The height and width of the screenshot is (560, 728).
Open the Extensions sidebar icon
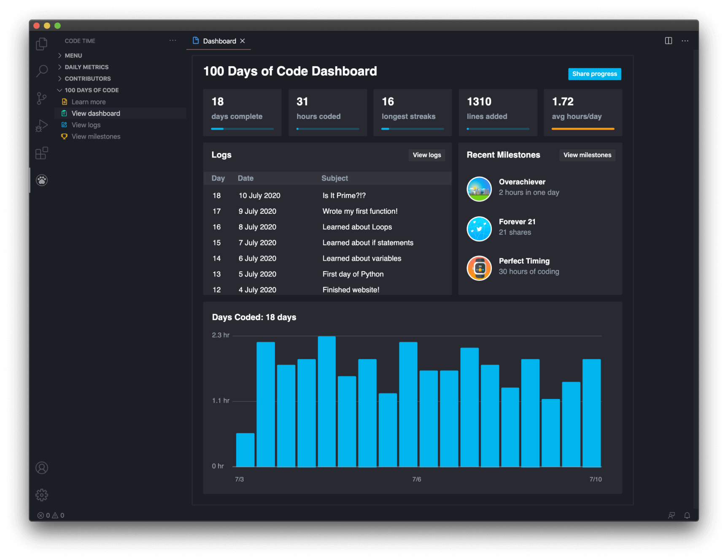[x=41, y=153]
